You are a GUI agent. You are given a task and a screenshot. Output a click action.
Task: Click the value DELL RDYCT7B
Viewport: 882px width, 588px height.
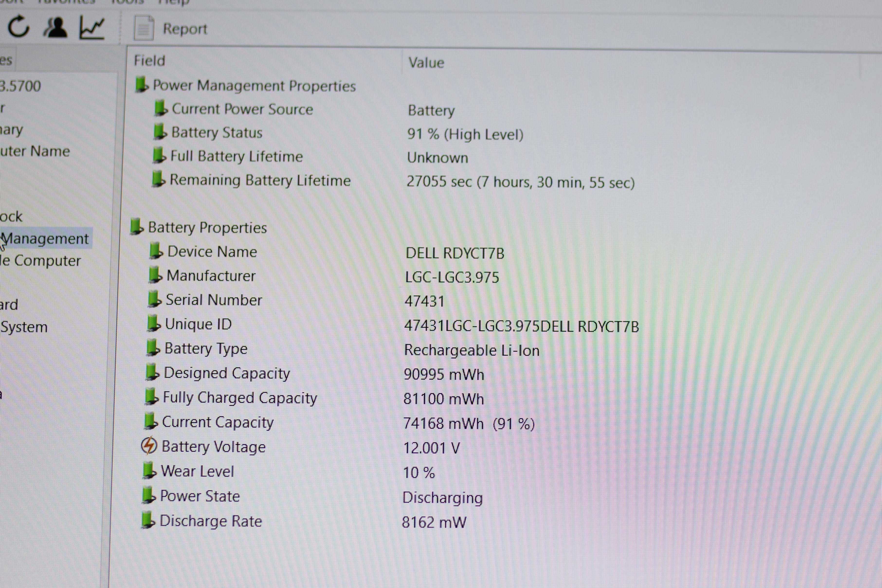[455, 253]
